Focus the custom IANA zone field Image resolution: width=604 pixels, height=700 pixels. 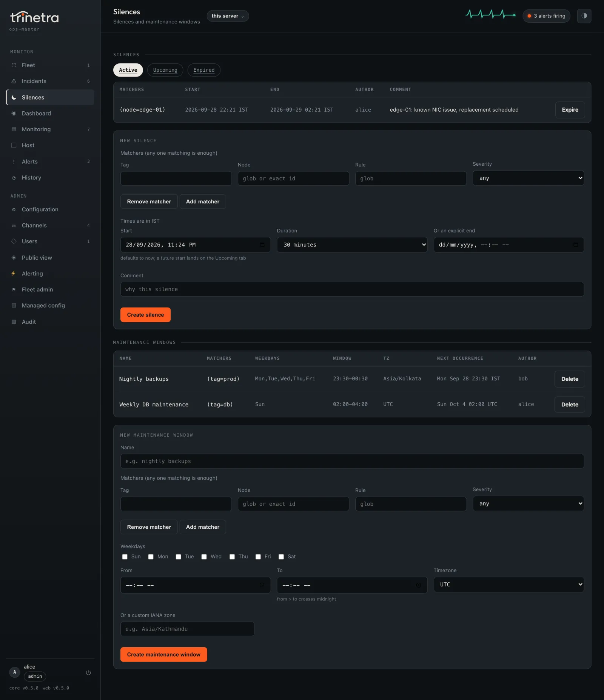tap(187, 629)
